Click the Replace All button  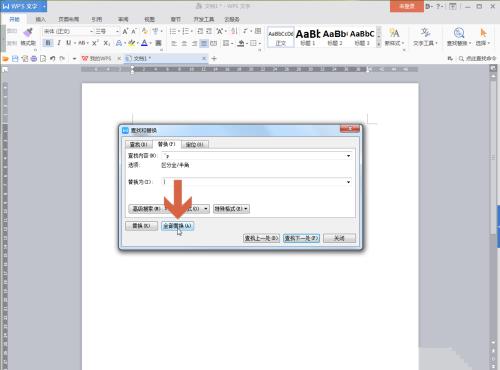177,226
